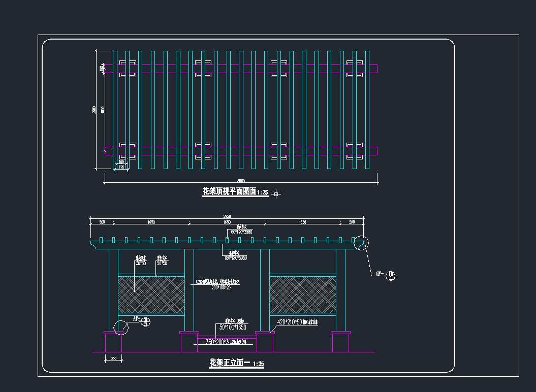The image size is (536, 392).
Task: Select the bottom-right column square in plan view
Action: (x=355, y=151)
